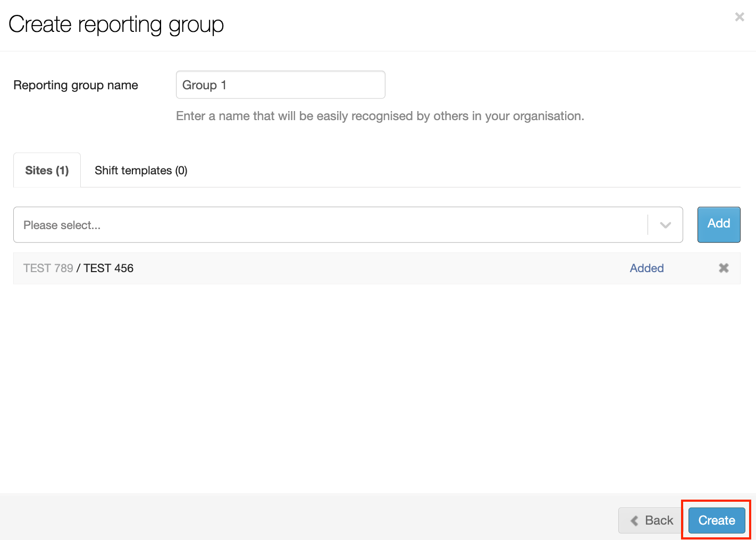Click the name help text hint
The height and width of the screenshot is (540, 756).
click(380, 116)
